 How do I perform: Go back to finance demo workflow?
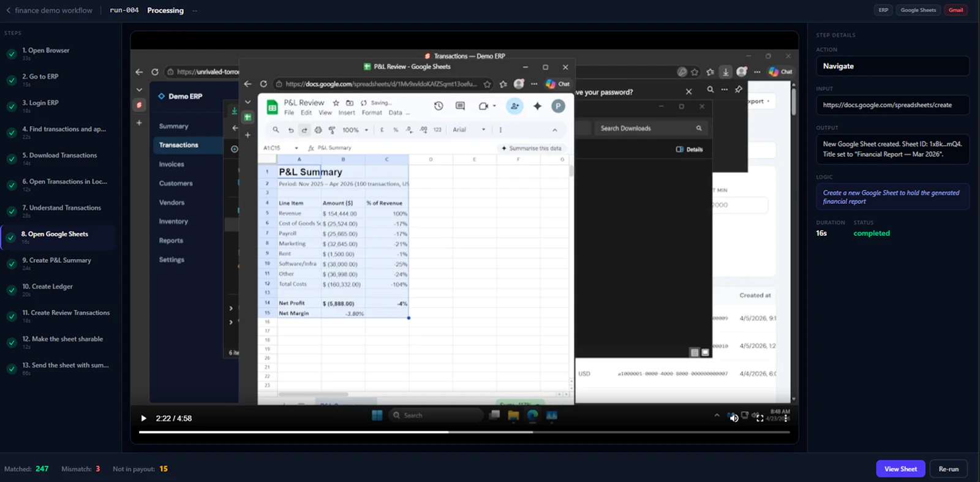[50, 10]
